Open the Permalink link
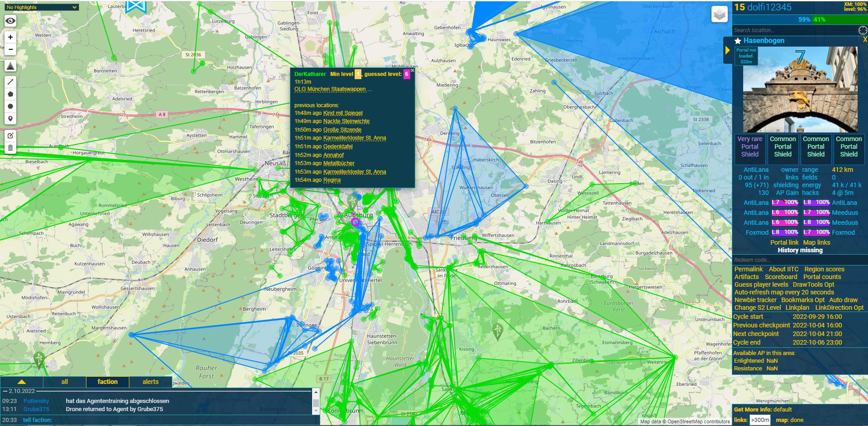The width and height of the screenshot is (868, 426). click(749, 269)
